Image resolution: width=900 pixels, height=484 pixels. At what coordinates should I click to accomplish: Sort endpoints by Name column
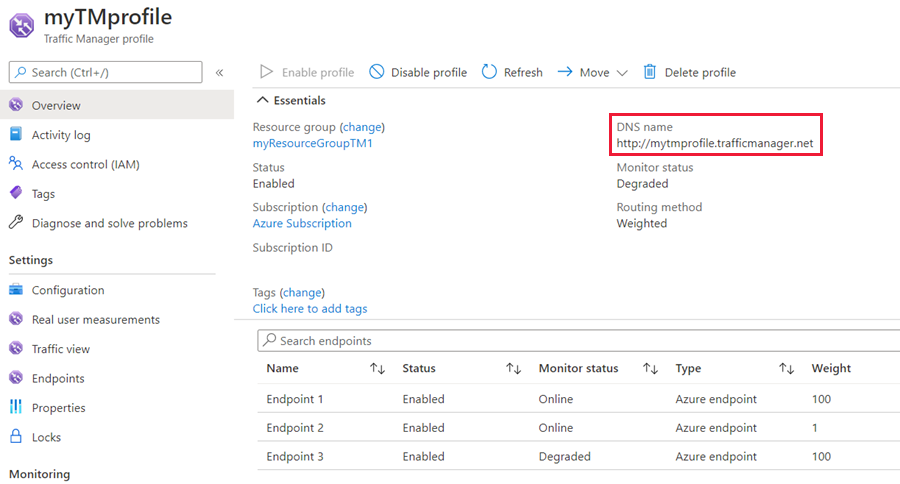click(377, 368)
